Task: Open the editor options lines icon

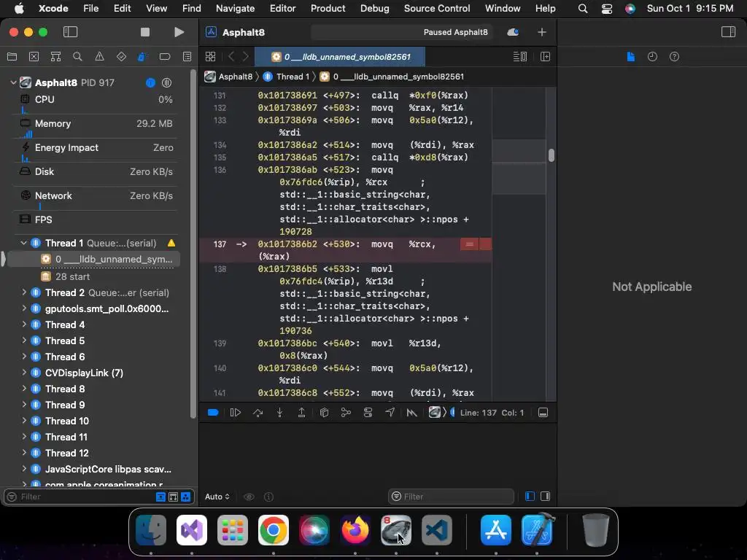Action: [x=519, y=57]
